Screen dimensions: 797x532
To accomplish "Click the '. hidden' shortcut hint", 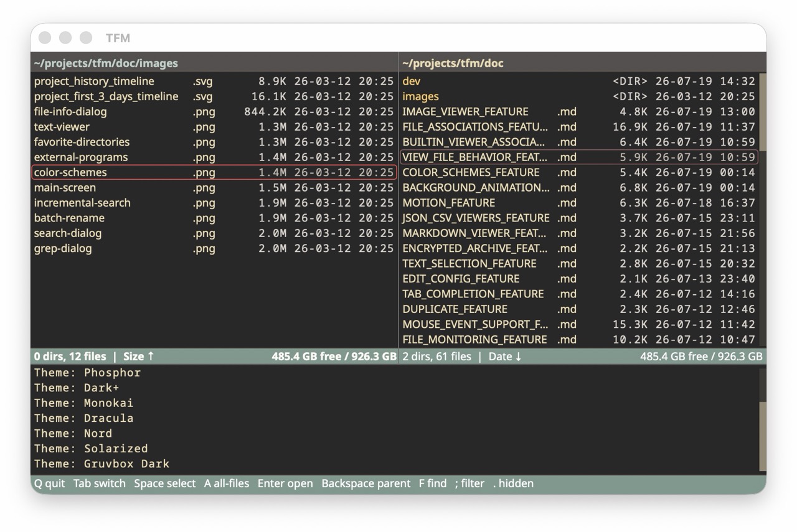I will tap(513, 483).
